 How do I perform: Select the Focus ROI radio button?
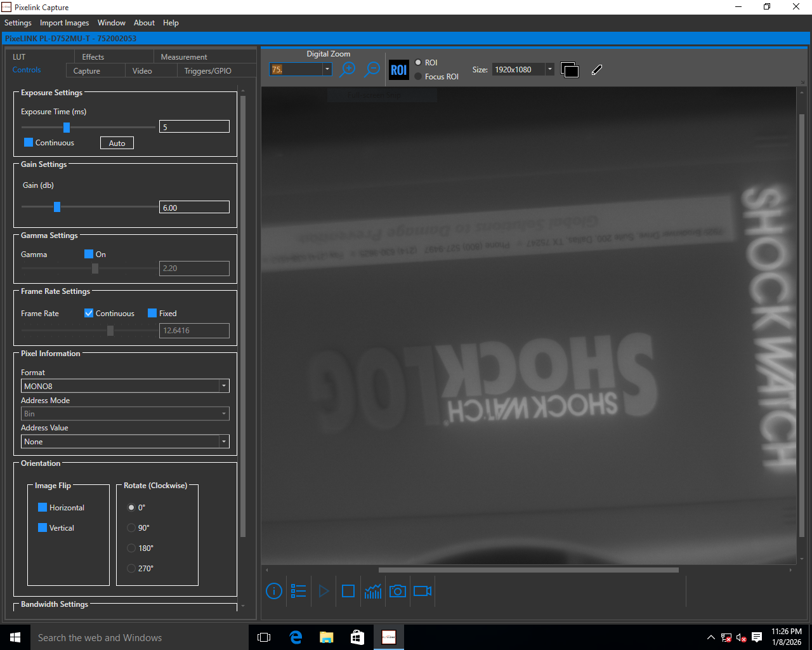418,76
